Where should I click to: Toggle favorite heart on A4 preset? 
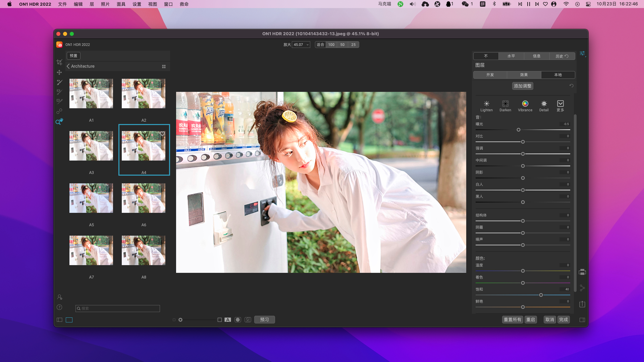[x=162, y=134]
